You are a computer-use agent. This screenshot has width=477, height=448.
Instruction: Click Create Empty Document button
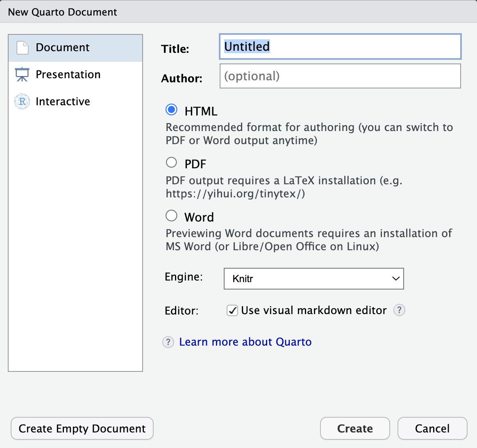[82, 428]
